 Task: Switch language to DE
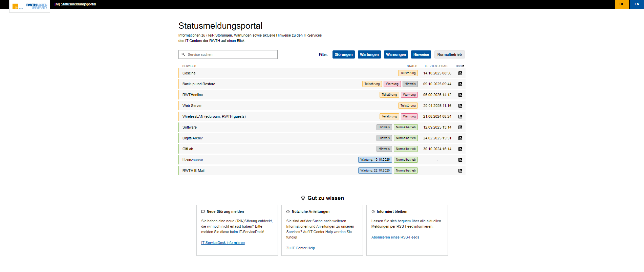[622, 4]
